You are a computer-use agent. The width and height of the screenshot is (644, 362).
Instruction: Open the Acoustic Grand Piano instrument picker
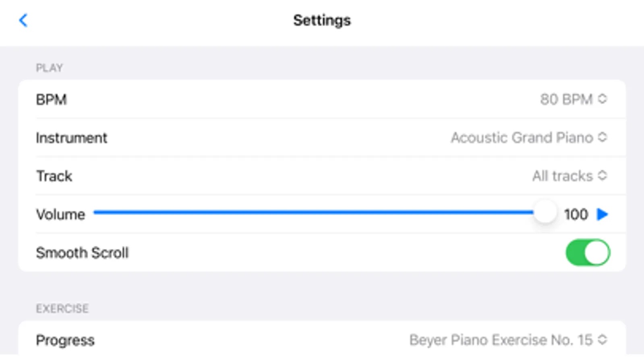tap(522, 138)
